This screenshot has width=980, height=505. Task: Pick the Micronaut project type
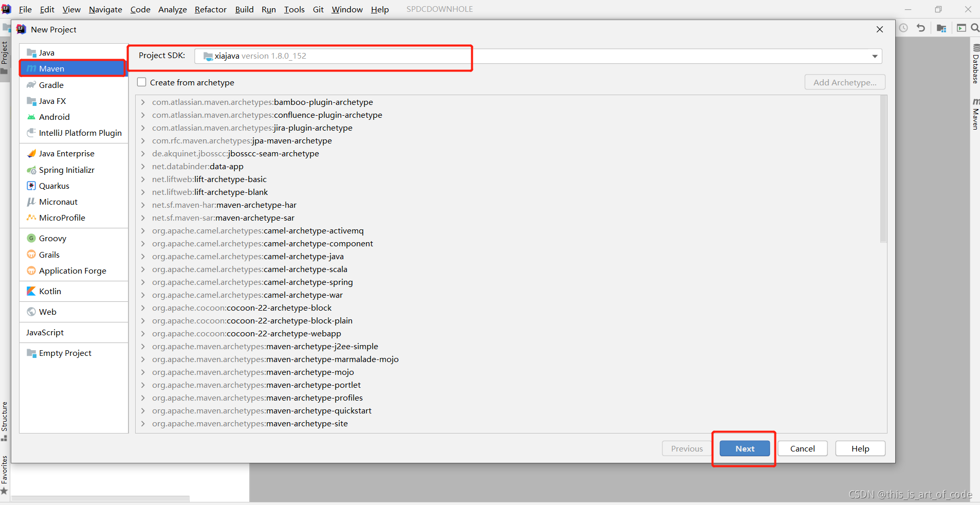(x=73, y=202)
